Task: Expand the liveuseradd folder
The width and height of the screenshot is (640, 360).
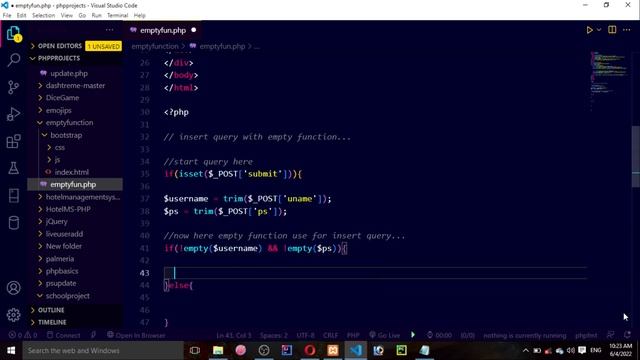Action: [64, 234]
